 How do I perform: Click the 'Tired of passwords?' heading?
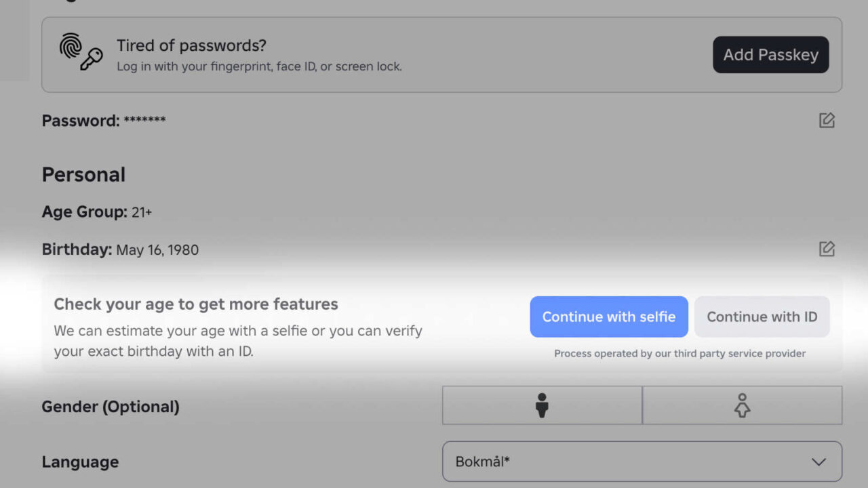click(191, 45)
